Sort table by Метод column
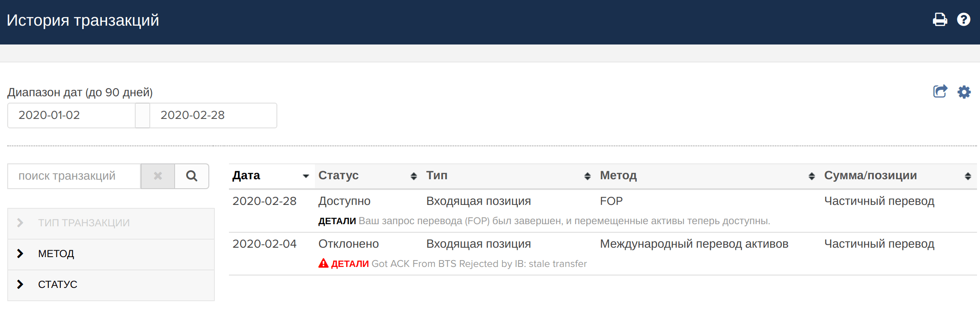 click(811, 176)
